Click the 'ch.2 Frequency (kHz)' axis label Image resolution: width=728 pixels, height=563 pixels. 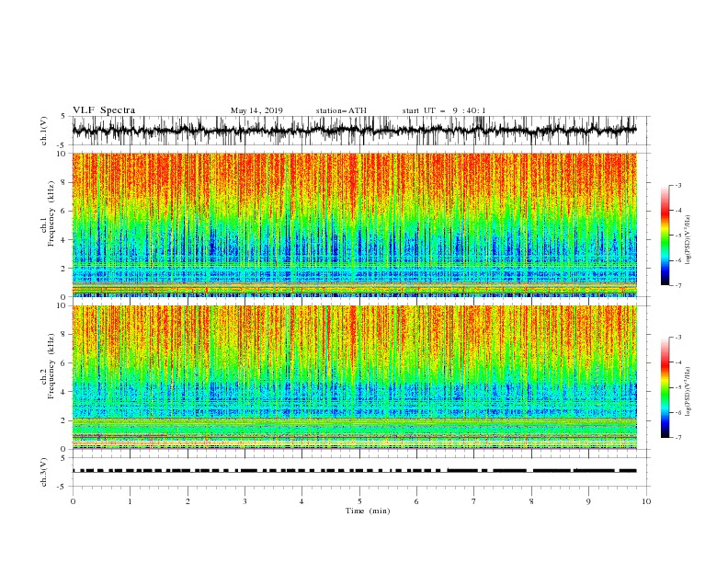pos(48,365)
